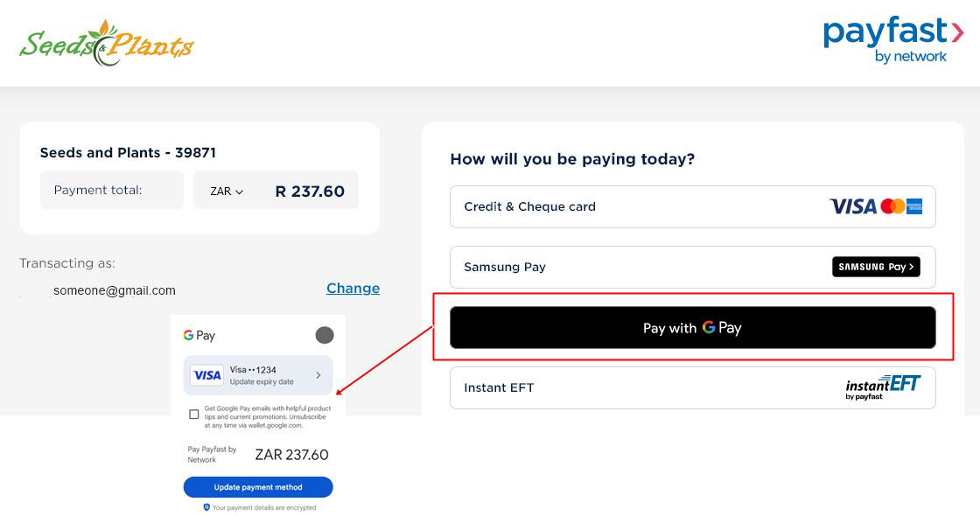The height and width of the screenshot is (516, 980).
Task: Expand the Visa ••1234 card chevron
Action: (318, 375)
